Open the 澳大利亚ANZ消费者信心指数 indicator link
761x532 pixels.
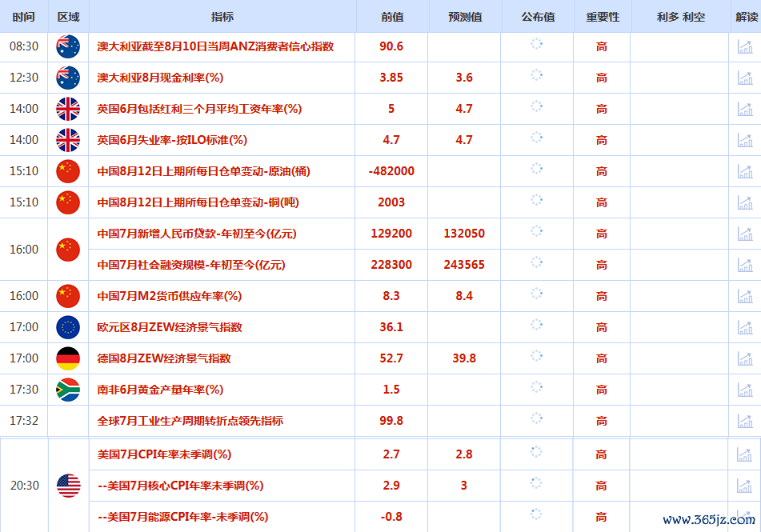point(215,46)
